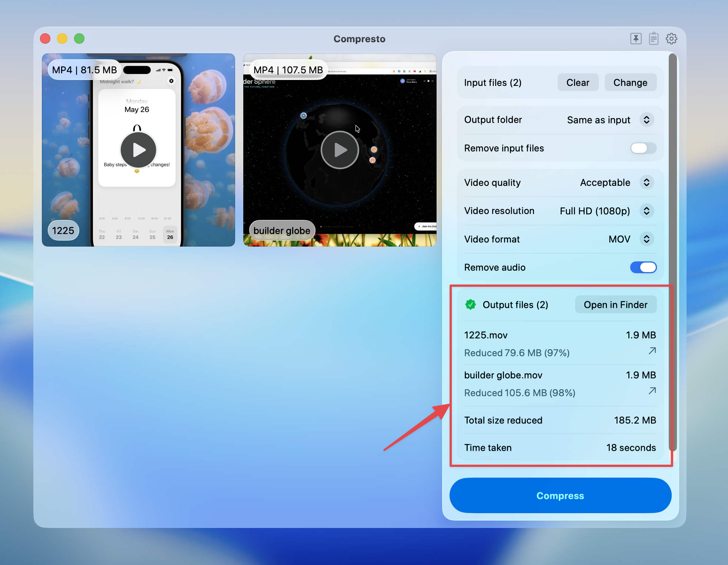Play the builder globe video preview
This screenshot has height=565, width=728.
coord(340,150)
